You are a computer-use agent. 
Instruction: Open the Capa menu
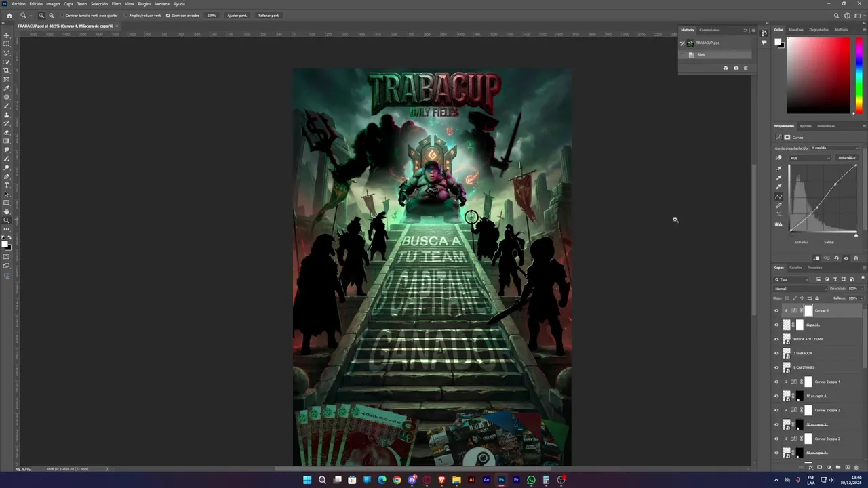tap(68, 4)
